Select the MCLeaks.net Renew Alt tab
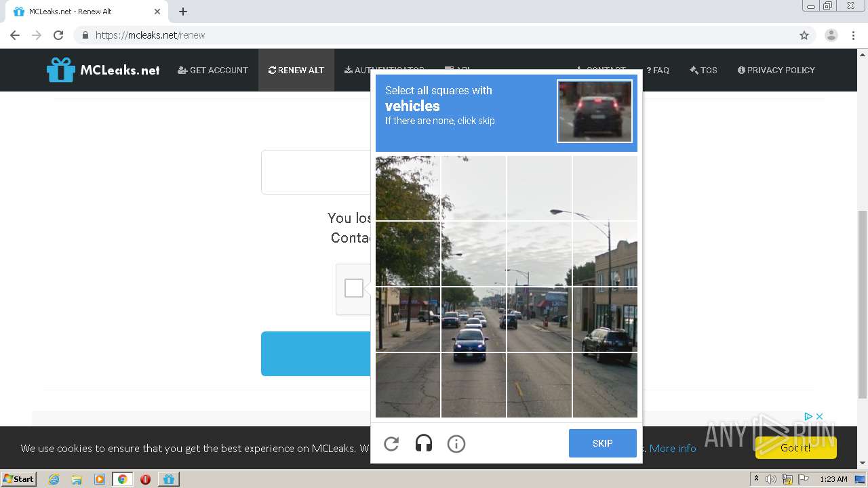This screenshot has height=488, width=868. [87, 12]
